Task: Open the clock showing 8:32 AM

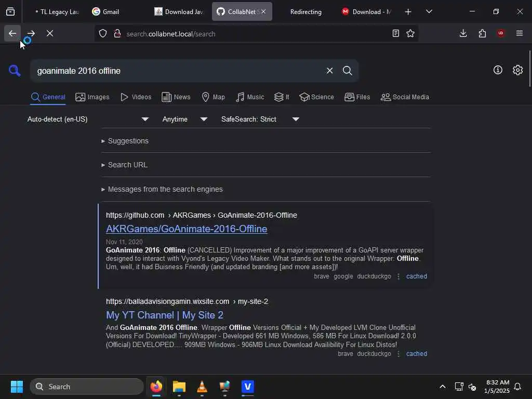Action: (497, 387)
